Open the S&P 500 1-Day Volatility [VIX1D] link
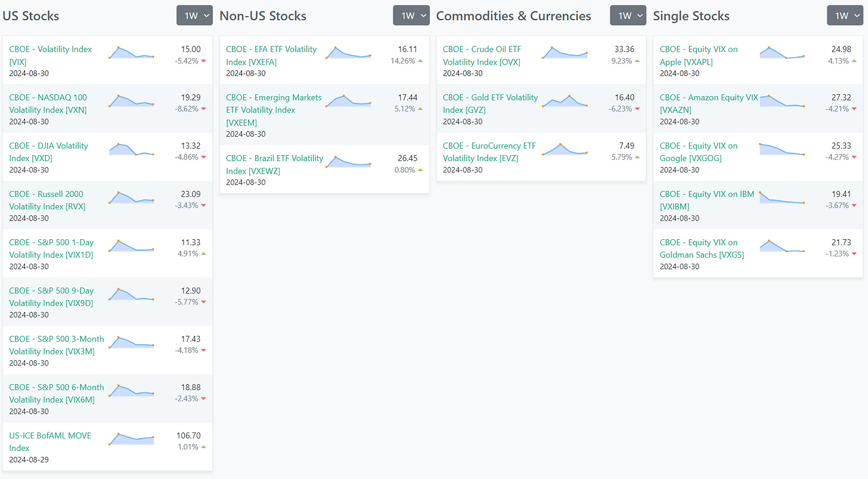 click(52, 249)
